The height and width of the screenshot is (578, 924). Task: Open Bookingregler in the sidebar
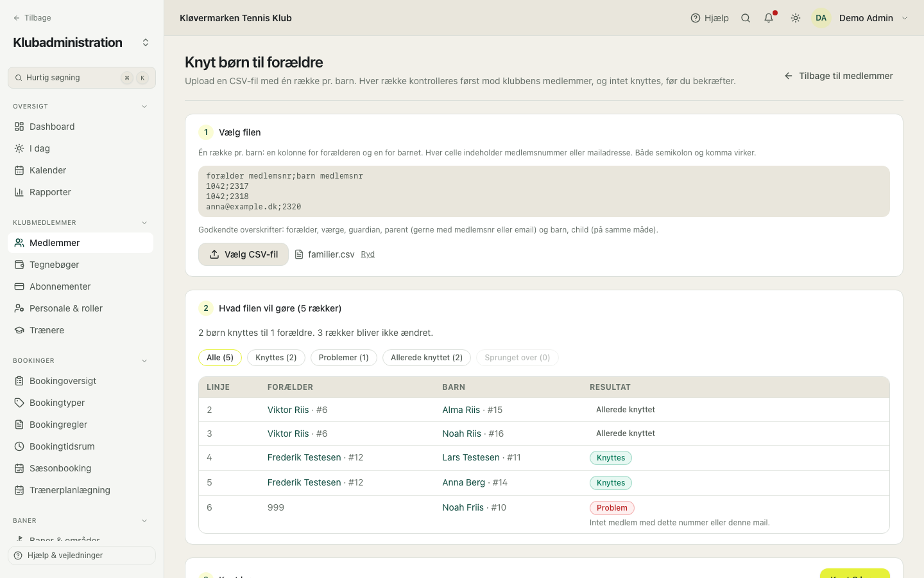pos(80,425)
